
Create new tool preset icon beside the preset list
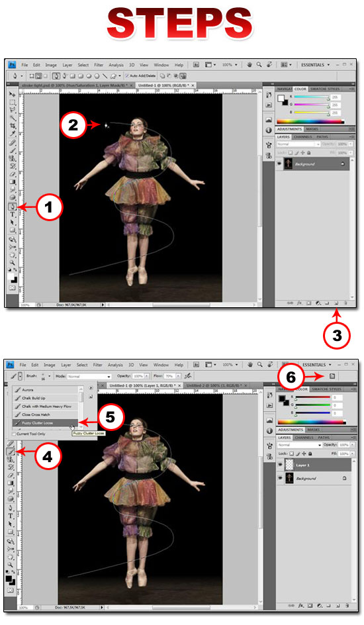point(91,397)
